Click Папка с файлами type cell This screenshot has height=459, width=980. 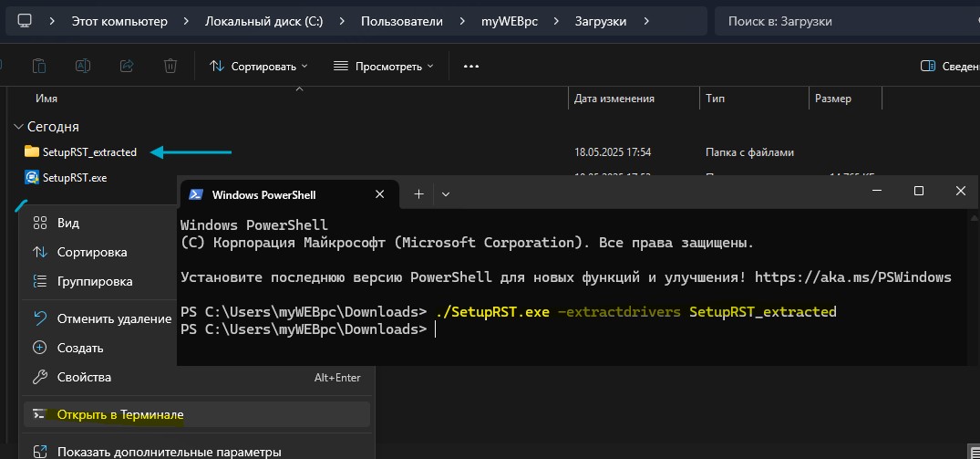point(750,152)
